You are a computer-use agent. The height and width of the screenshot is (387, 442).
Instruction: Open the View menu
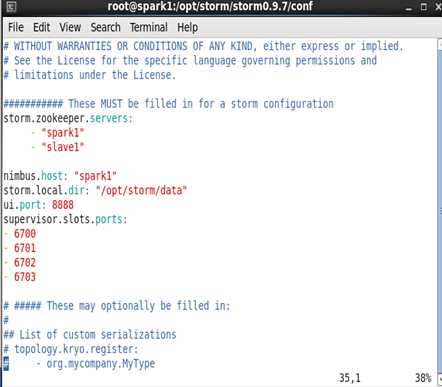click(70, 27)
